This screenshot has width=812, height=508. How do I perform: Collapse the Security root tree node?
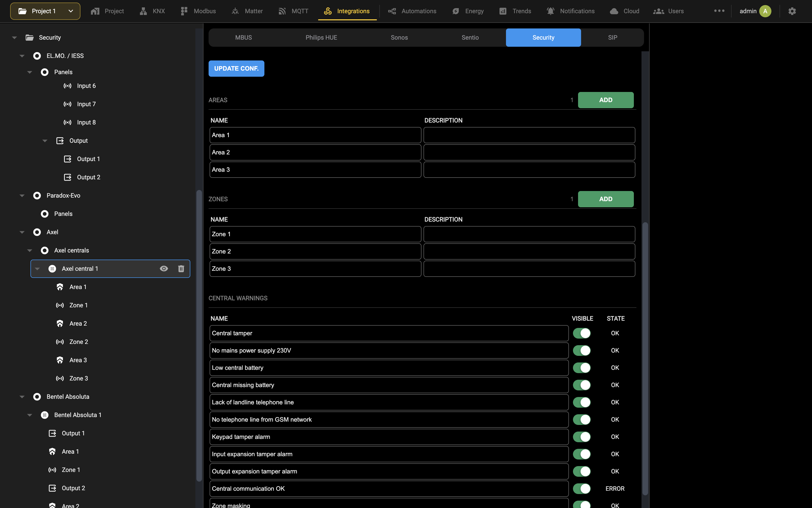[x=14, y=38]
